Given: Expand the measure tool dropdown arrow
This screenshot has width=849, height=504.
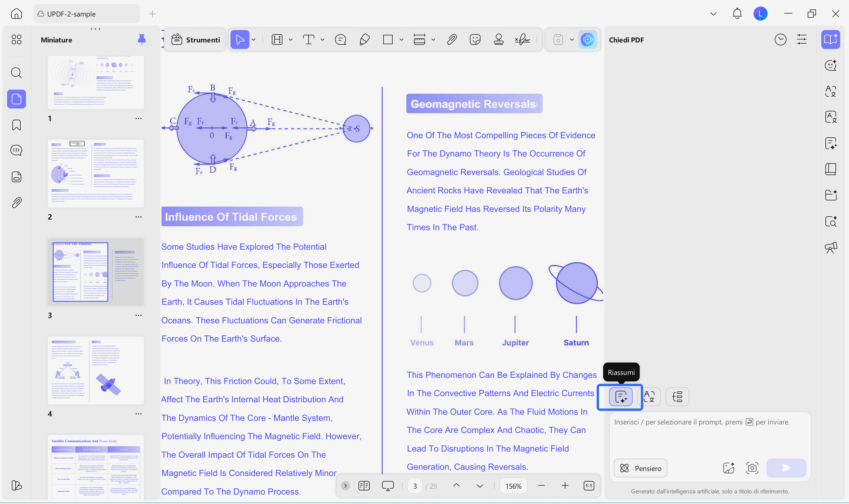Looking at the screenshot, I should click(433, 40).
